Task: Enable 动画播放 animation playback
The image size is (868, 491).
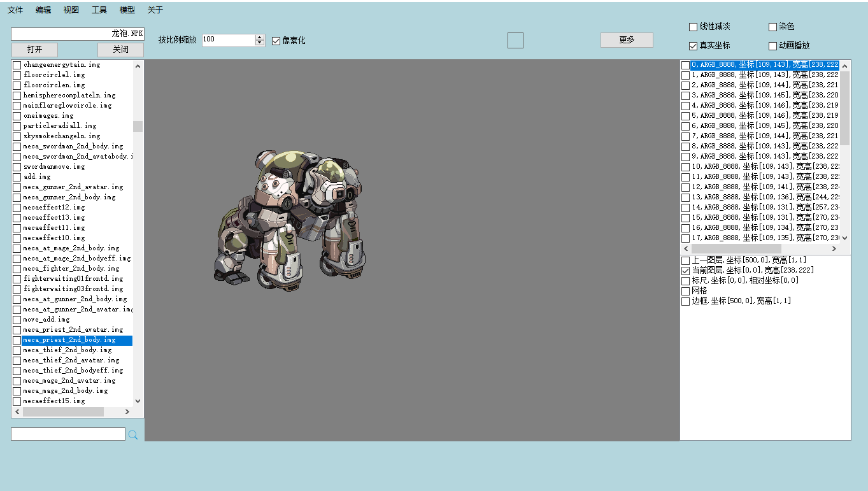Action: point(772,46)
